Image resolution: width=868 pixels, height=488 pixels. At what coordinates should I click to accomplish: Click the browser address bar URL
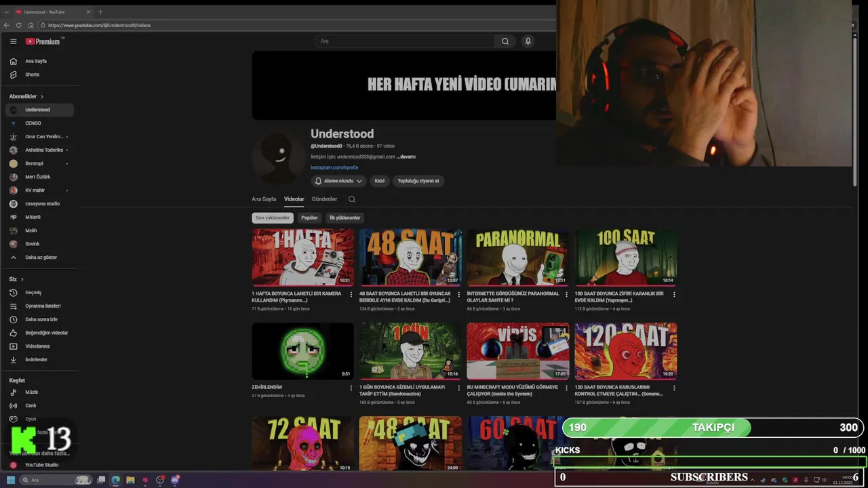(99, 25)
